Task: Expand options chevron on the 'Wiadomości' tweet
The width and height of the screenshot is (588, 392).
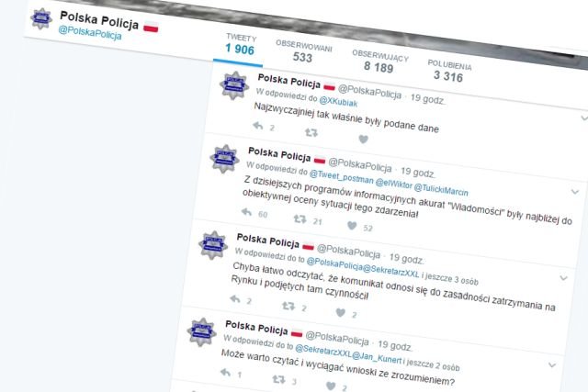Action: coord(575,192)
